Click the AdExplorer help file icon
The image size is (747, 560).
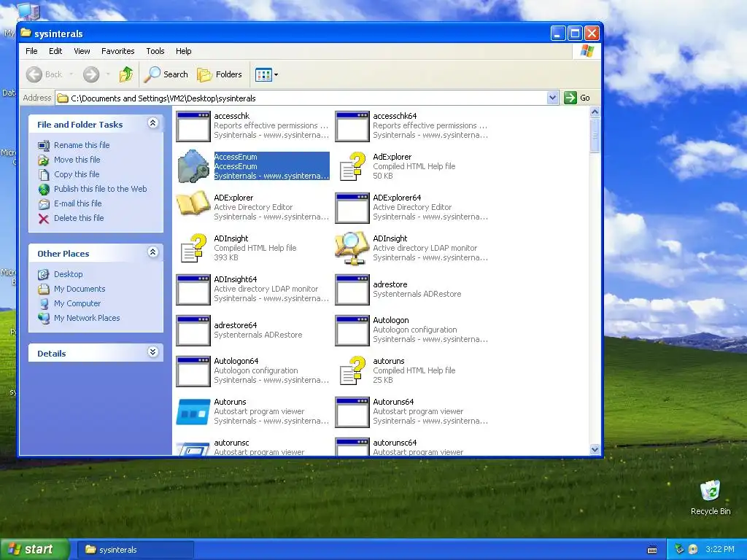352,166
